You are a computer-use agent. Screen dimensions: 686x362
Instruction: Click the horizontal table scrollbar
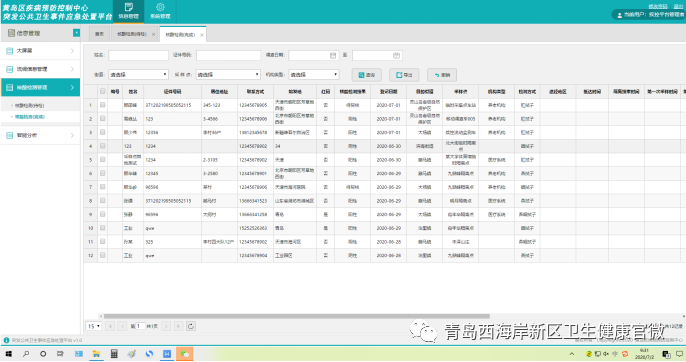296,316
